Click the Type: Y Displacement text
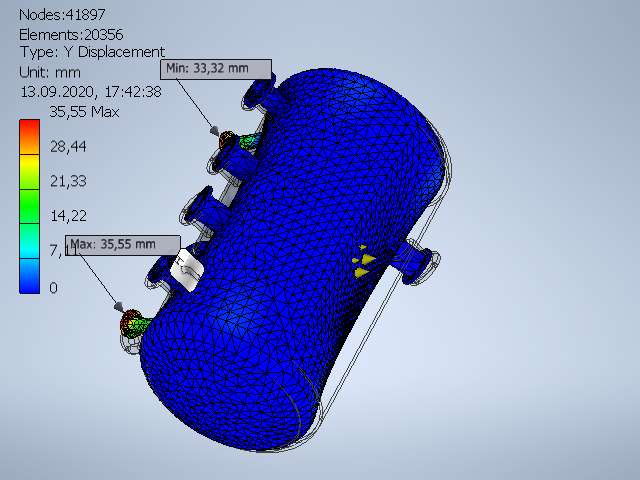 click(x=92, y=52)
